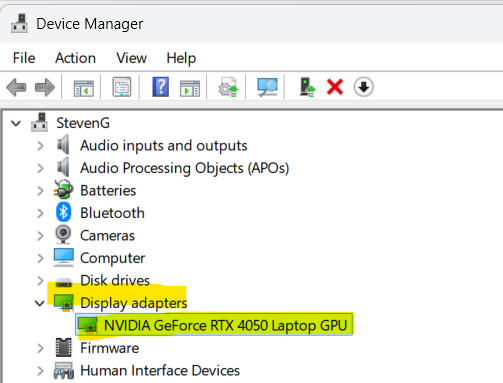Click the Update device driver gear icon
The height and width of the screenshot is (383, 503).
coord(229,87)
